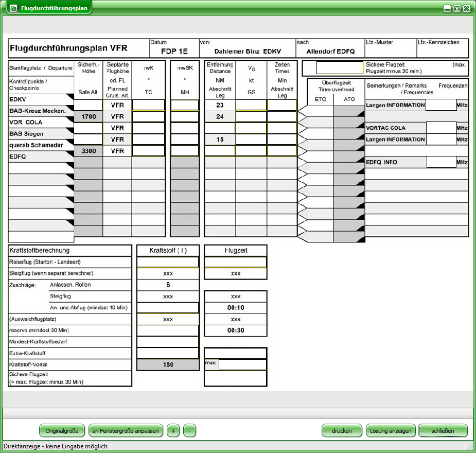476x453 pixels.
Task: Zoom out with the minus button
Action: [190, 430]
